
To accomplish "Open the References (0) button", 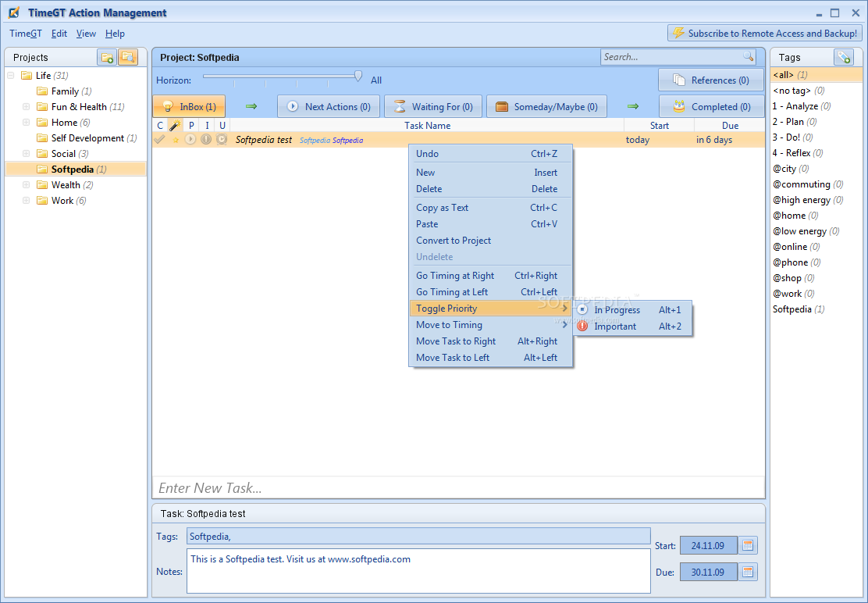I will click(711, 80).
